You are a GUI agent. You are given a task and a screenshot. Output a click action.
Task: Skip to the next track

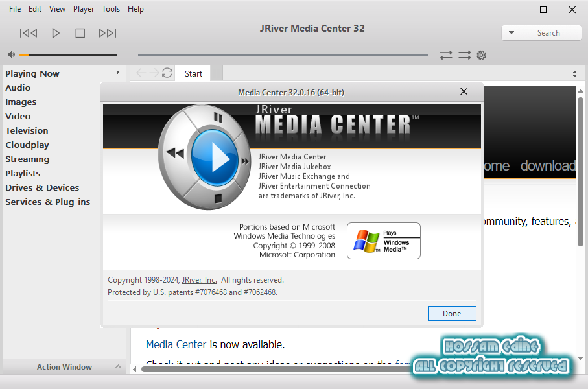tap(108, 33)
